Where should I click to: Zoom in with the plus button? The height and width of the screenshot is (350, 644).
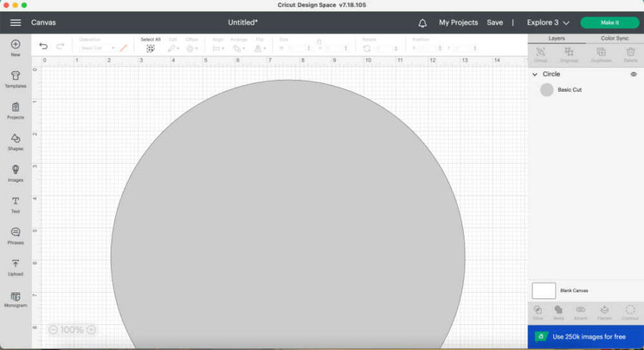[91, 330]
